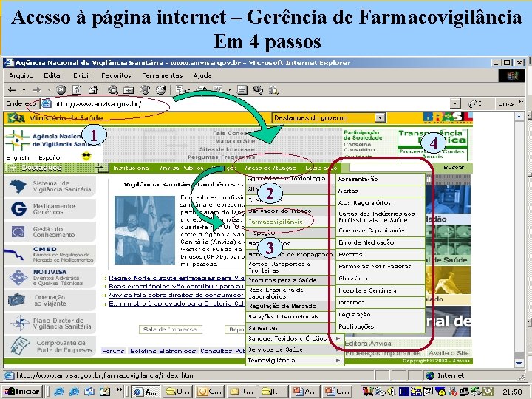Click the Internet zone globe in status bar

[430, 375]
